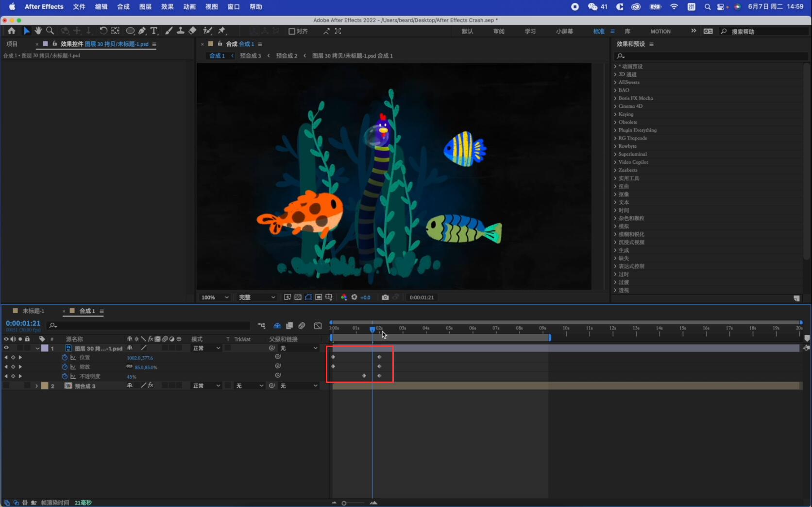The height and width of the screenshot is (507, 812).
Task: Select the Selection arrow tool
Action: pos(27,31)
